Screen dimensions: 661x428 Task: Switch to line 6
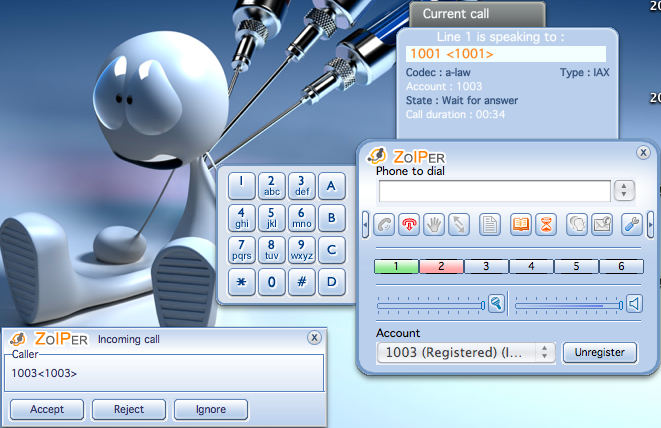[x=621, y=266]
